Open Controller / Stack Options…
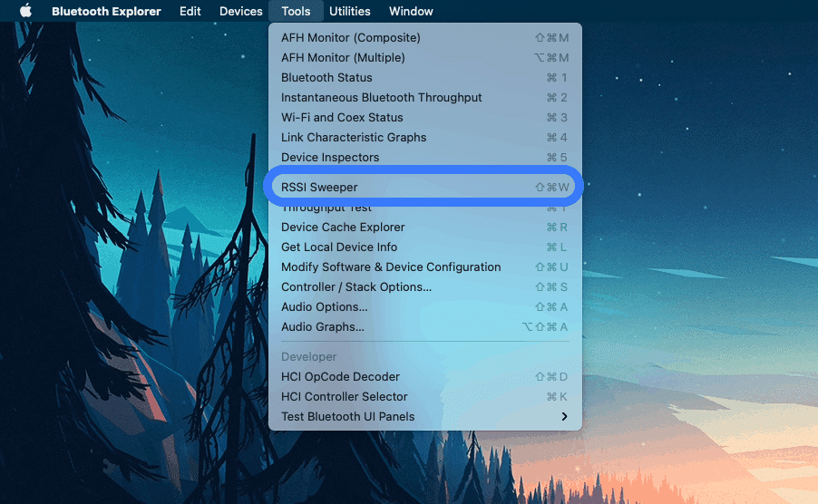The height and width of the screenshot is (504, 818). click(425, 286)
